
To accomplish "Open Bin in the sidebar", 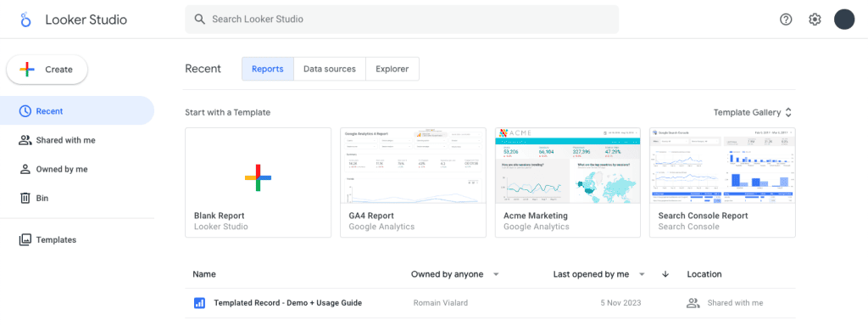I will (x=77, y=198).
